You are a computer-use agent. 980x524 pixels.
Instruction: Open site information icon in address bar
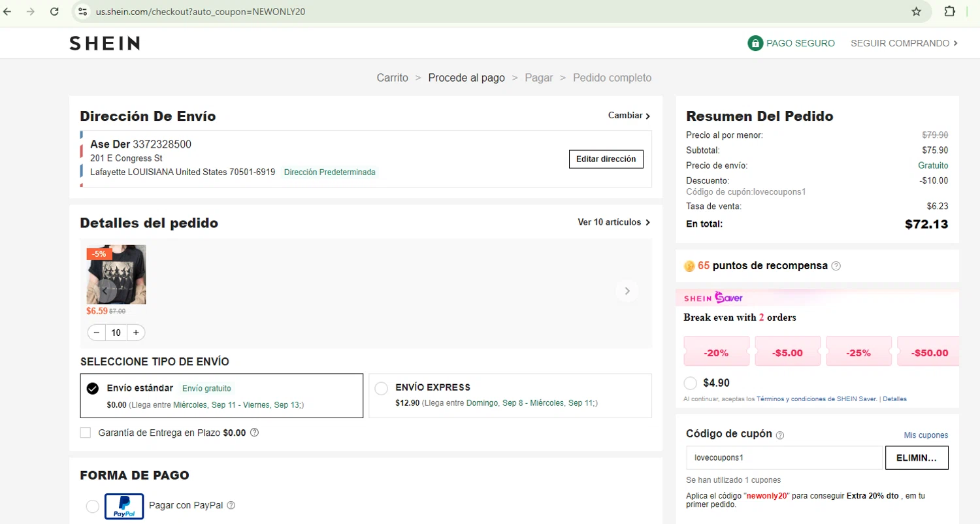(x=82, y=12)
